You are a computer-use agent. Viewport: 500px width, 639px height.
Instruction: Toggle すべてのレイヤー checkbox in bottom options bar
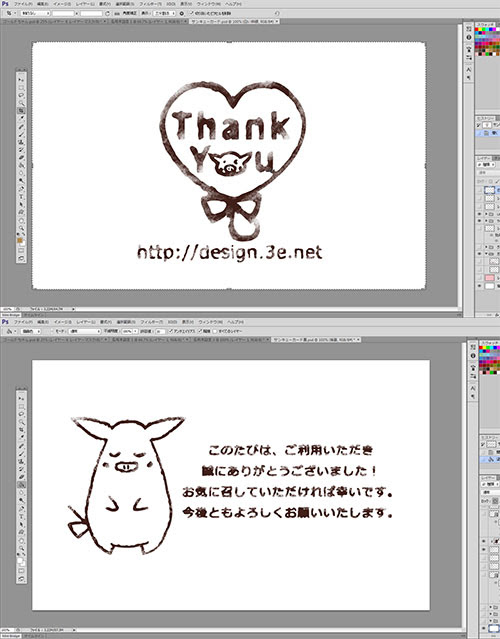click(215, 331)
